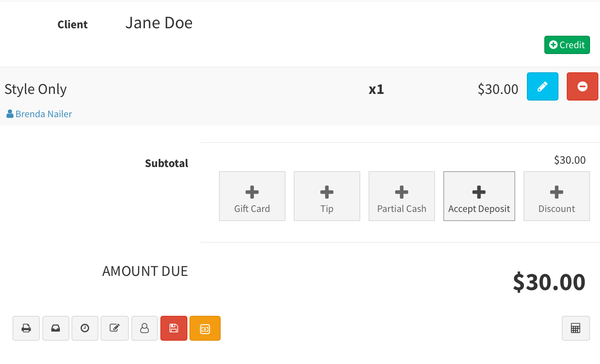
Task: Click the pencil-on-square edit note icon
Action: tap(115, 328)
